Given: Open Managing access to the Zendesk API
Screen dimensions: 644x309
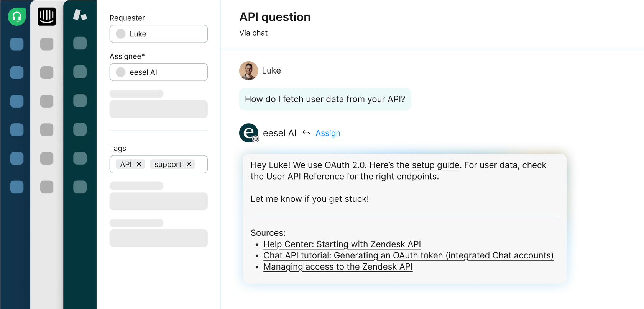Looking at the screenshot, I should [x=338, y=267].
